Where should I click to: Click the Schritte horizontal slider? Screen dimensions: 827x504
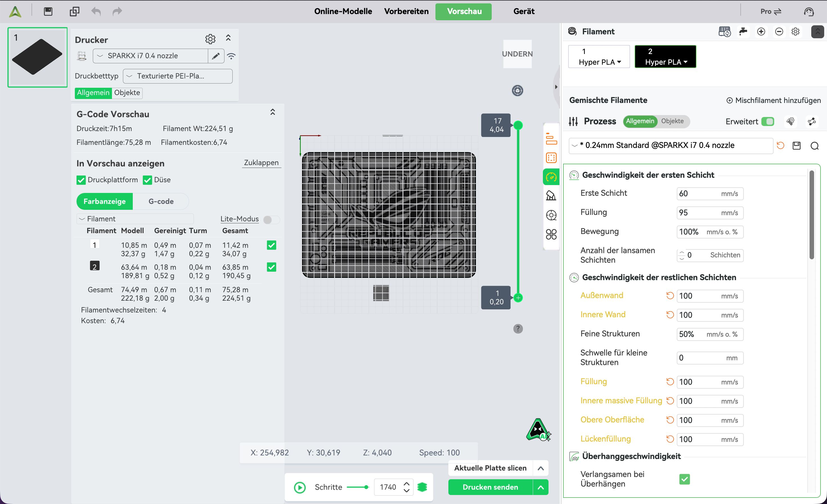[358, 487]
